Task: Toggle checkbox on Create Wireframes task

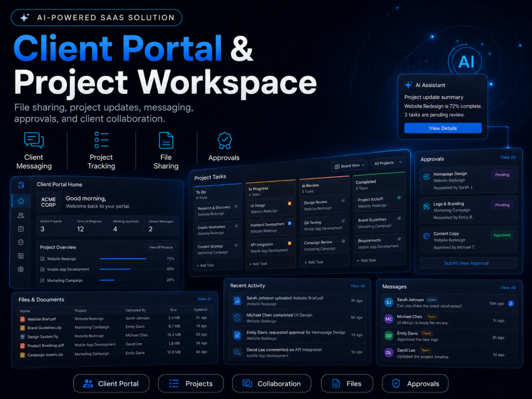Action: click(x=236, y=226)
